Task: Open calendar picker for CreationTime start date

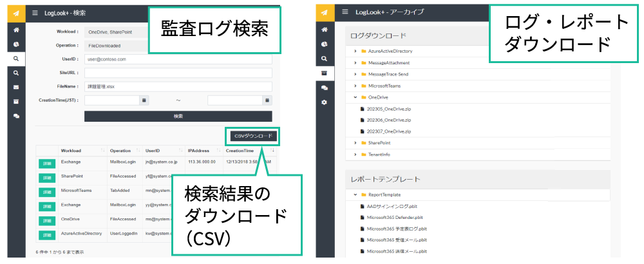Action: tap(144, 100)
